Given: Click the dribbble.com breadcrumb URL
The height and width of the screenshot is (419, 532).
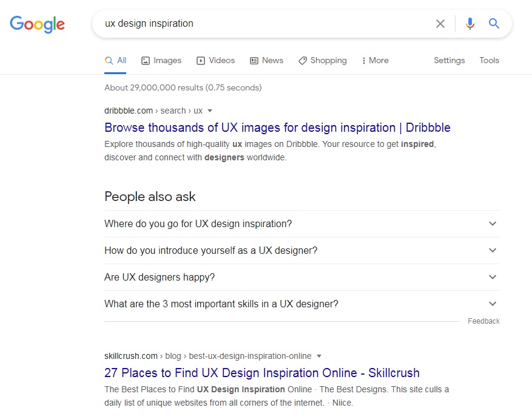Looking at the screenshot, I should coord(153,111).
